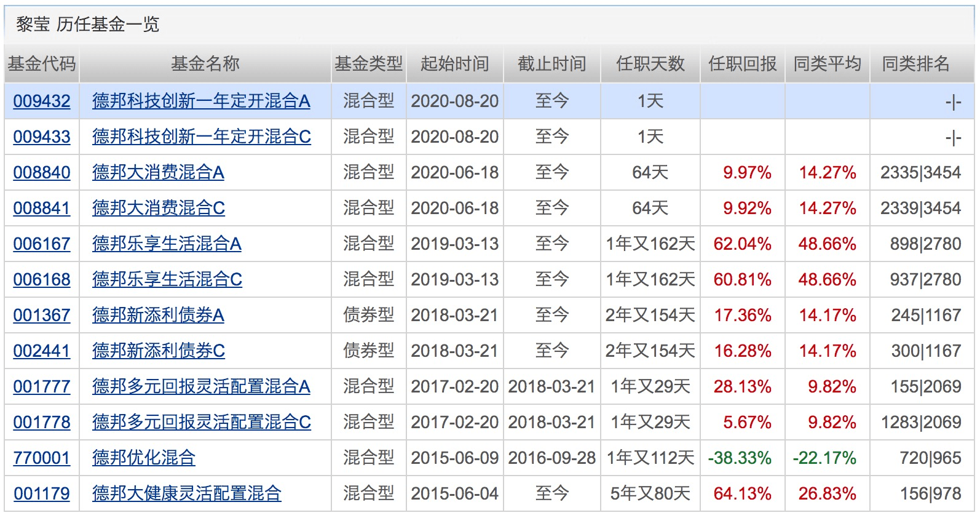
Task: Click the 任职天数 column header
Action: 650,64
